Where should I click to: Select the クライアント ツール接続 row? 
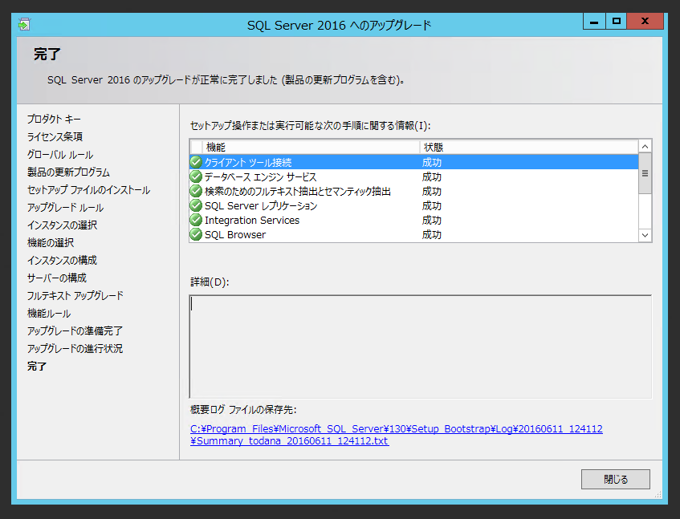click(414, 162)
